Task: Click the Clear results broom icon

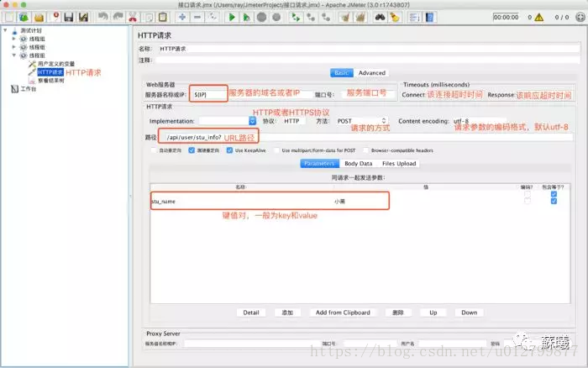Action: click(345, 18)
